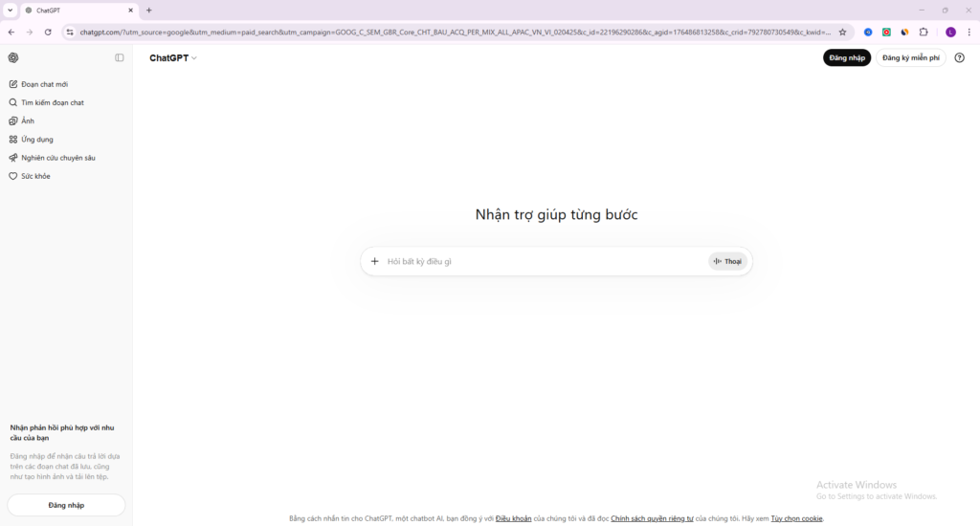
Task: Open the Ảnh images section
Action: (x=28, y=121)
